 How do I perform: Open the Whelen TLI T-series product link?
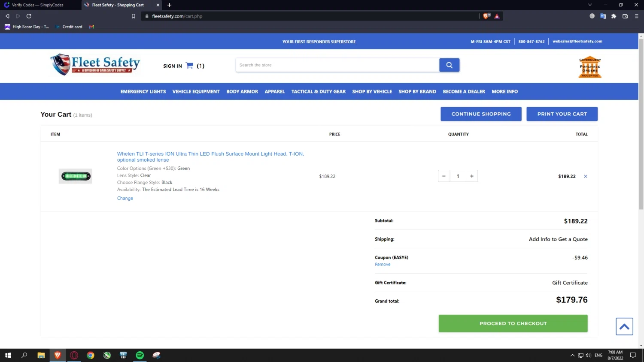(x=210, y=157)
